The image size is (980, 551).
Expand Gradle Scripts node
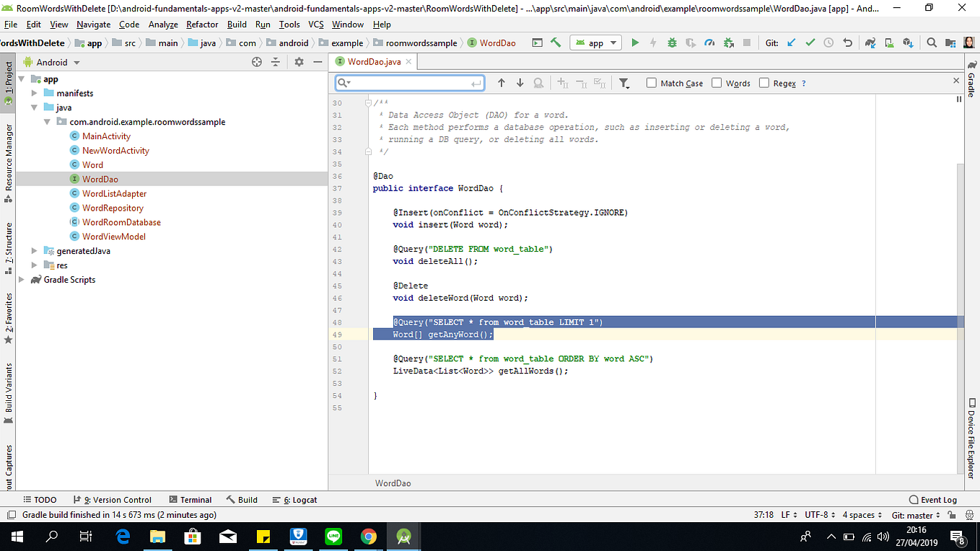(22, 280)
